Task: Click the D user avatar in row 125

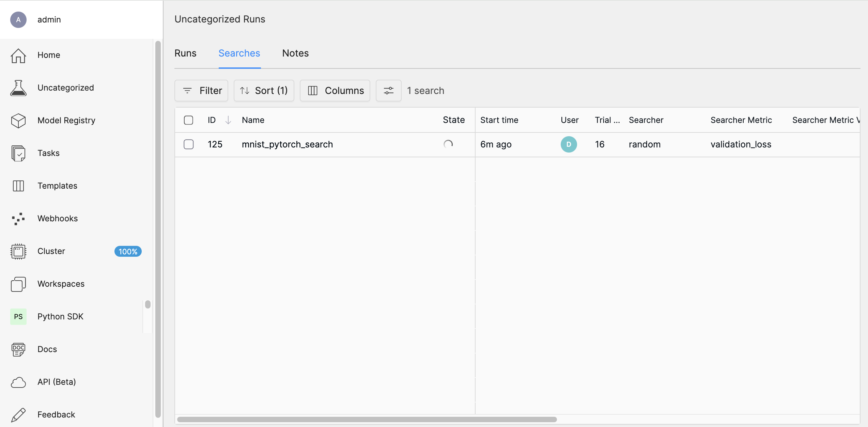Action: (x=569, y=144)
